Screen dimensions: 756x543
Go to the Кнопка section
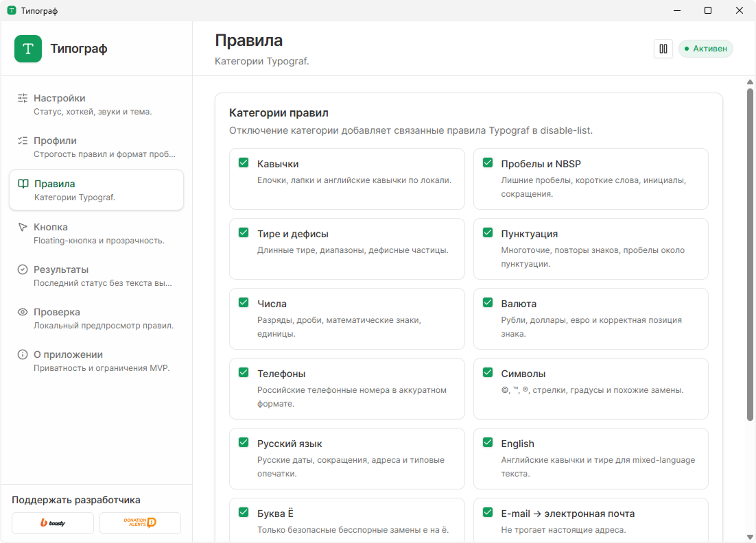(x=97, y=233)
